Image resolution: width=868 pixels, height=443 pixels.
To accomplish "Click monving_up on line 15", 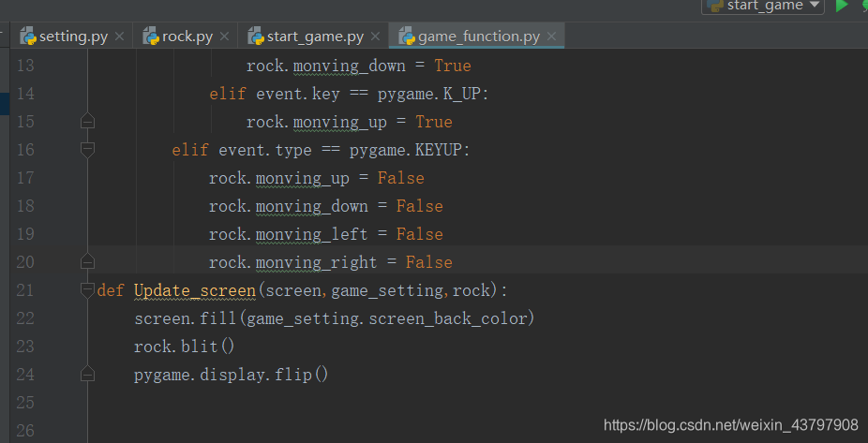I will point(340,122).
